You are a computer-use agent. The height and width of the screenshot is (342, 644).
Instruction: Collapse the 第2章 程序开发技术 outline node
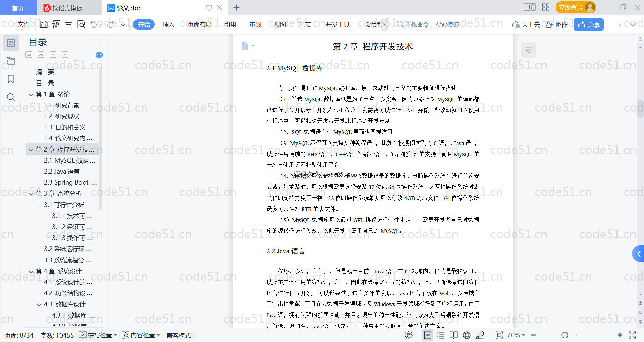[x=31, y=150]
